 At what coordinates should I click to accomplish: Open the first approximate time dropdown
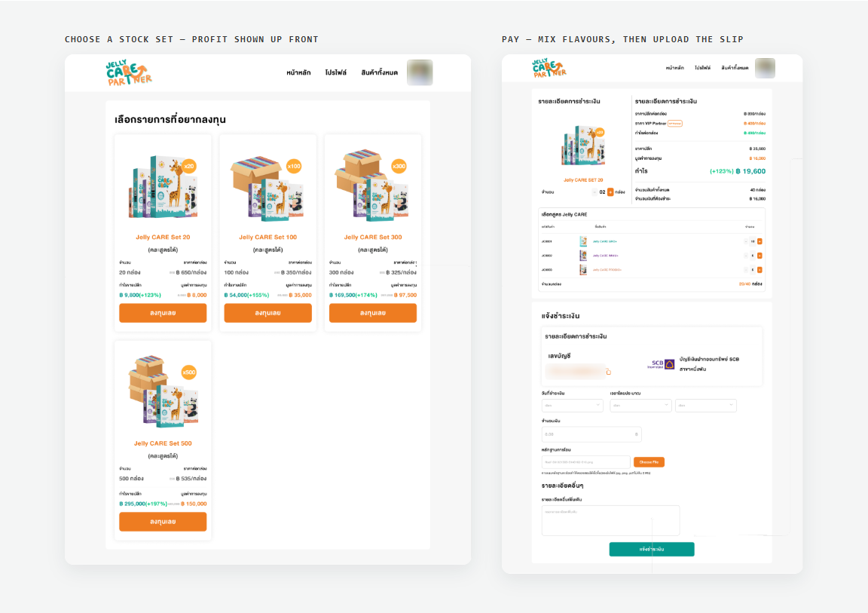pyautogui.click(x=640, y=406)
